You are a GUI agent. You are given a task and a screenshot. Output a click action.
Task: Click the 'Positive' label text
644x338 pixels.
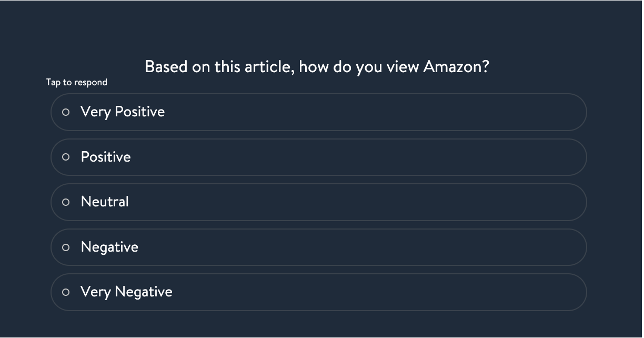106,157
